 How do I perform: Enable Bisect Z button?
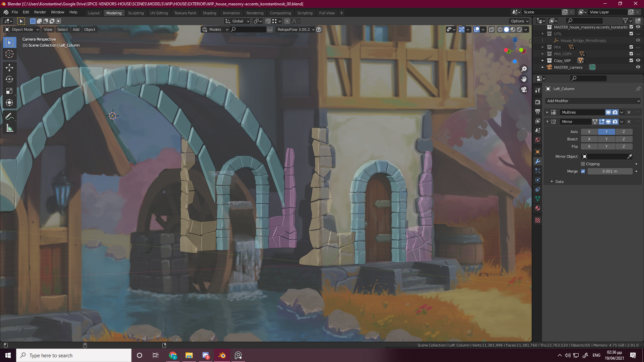tap(624, 139)
